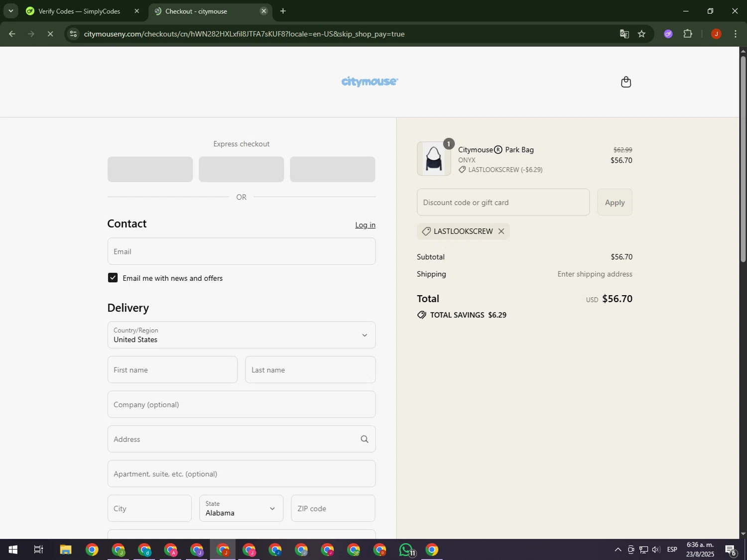
Task: View site information icon in address bar
Action: click(x=74, y=34)
